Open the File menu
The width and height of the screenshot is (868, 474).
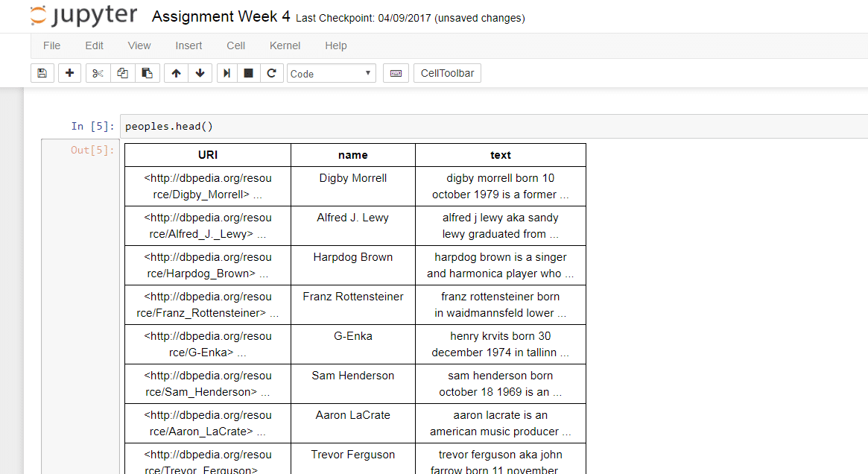click(51, 45)
